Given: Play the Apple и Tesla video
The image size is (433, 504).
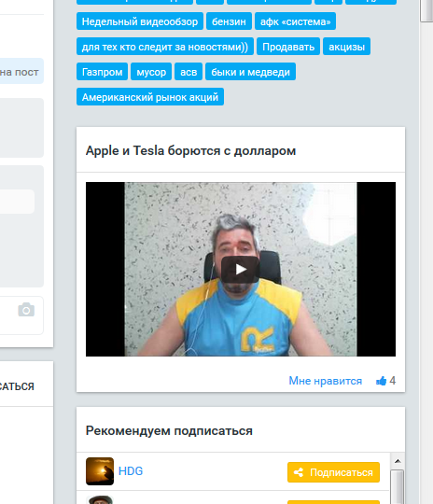Looking at the screenshot, I should (x=240, y=270).
